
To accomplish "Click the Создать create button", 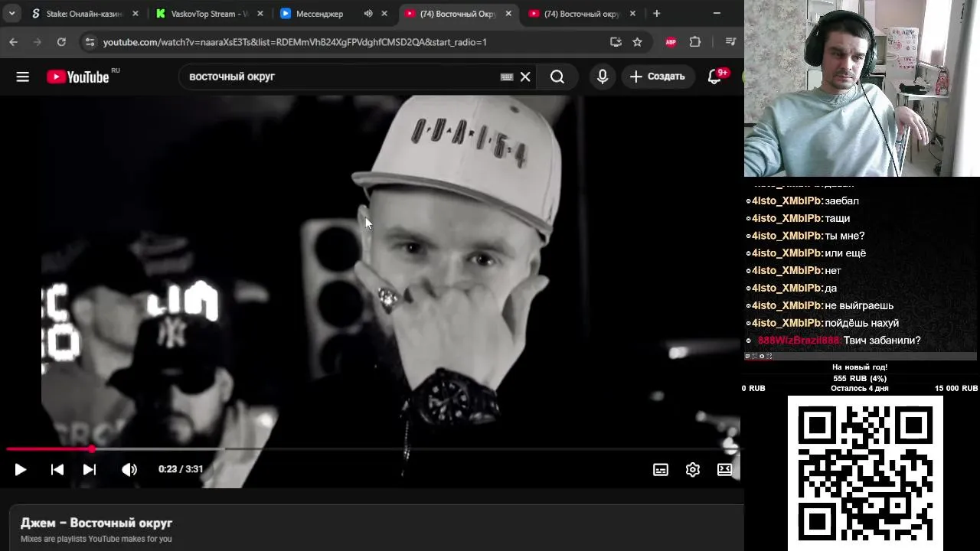I will (x=658, y=77).
